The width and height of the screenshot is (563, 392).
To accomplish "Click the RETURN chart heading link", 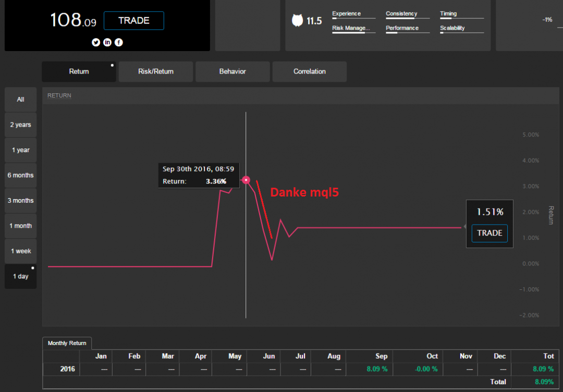I will click(x=59, y=95).
